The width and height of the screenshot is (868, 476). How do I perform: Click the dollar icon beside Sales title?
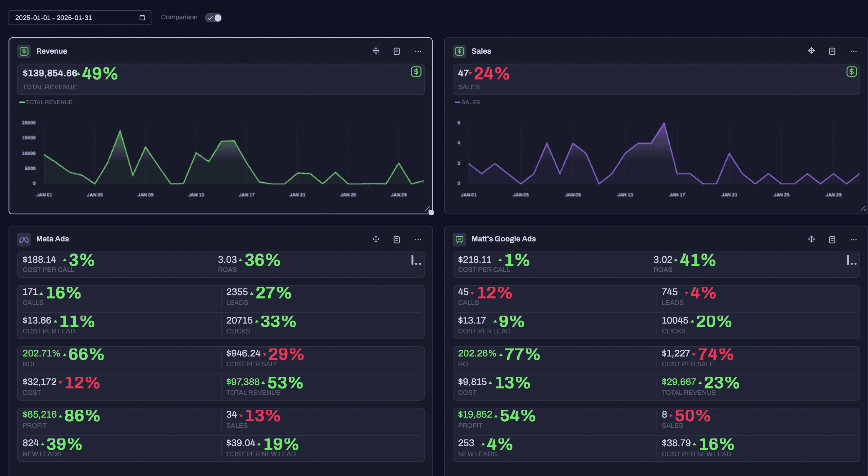tap(459, 51)
